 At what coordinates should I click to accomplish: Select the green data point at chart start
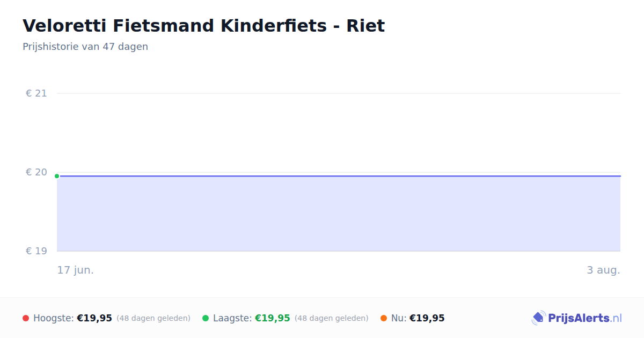click(57, 176)
